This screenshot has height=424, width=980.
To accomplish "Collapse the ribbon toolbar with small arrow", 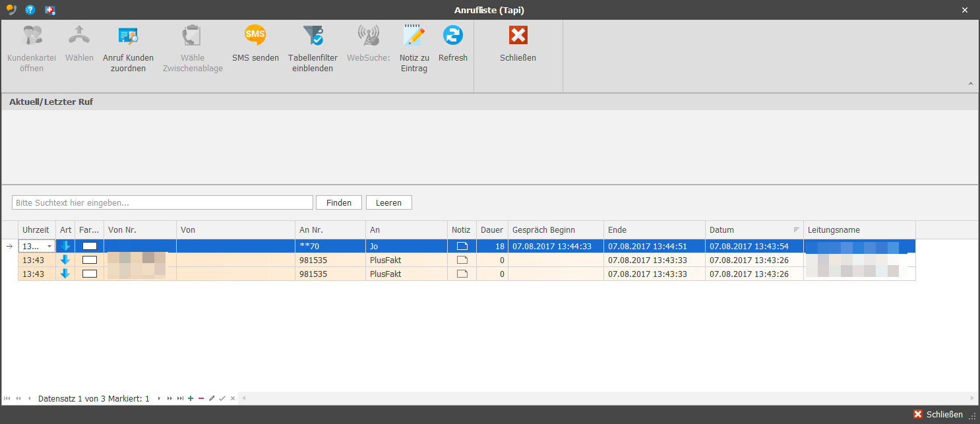I will [x=970, y=84].
